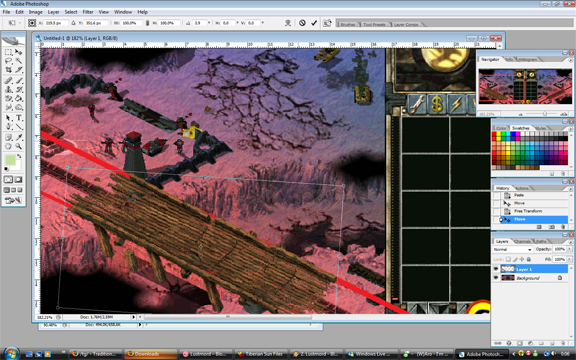
Task: Open the Image menu
Action: click(x=36, y=12)
